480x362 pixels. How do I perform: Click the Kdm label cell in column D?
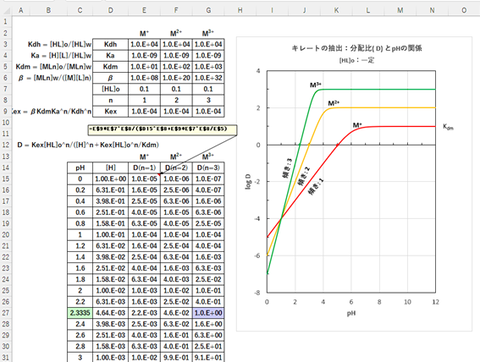point(110,67)
